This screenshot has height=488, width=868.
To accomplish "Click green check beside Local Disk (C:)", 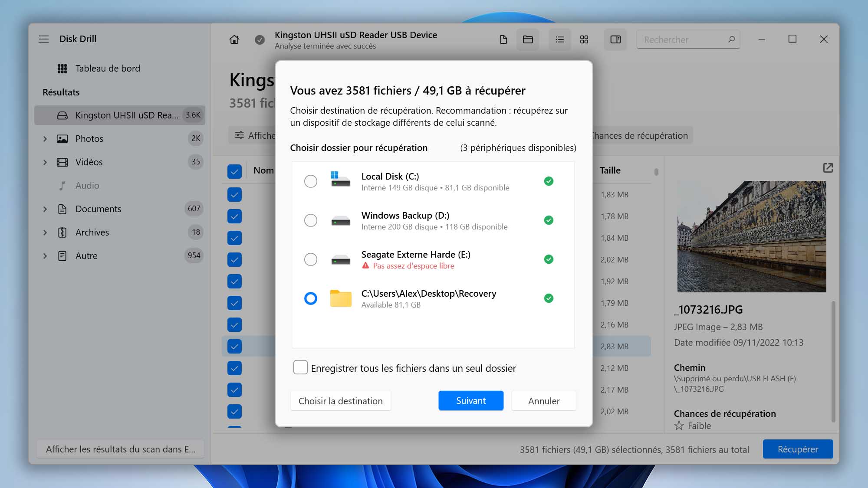I will click(549, 181).
